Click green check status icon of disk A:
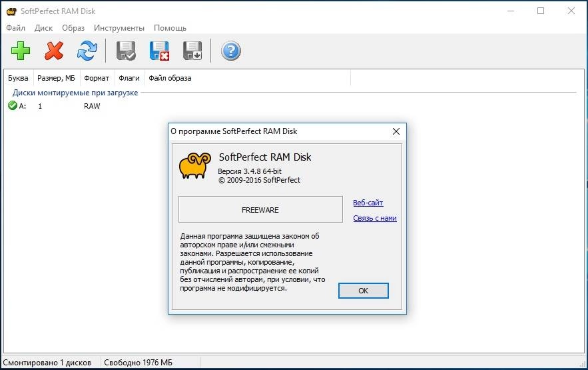This screenshot has width=588, height=370. pyautogui.click(x=13, y=106)
